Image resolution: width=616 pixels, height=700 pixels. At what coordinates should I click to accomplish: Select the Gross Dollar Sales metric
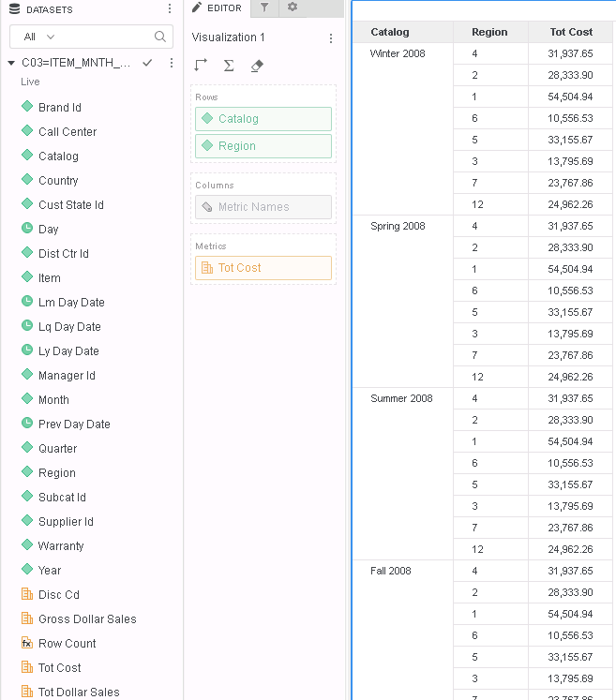point(87,619)
